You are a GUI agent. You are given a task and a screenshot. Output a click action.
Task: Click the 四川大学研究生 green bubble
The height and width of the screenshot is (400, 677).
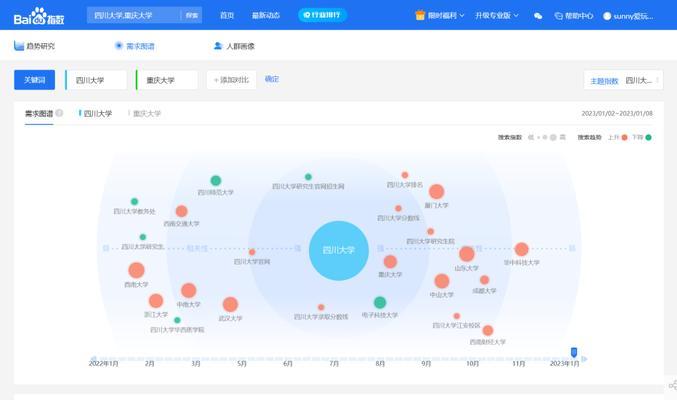tap(143, 237)
